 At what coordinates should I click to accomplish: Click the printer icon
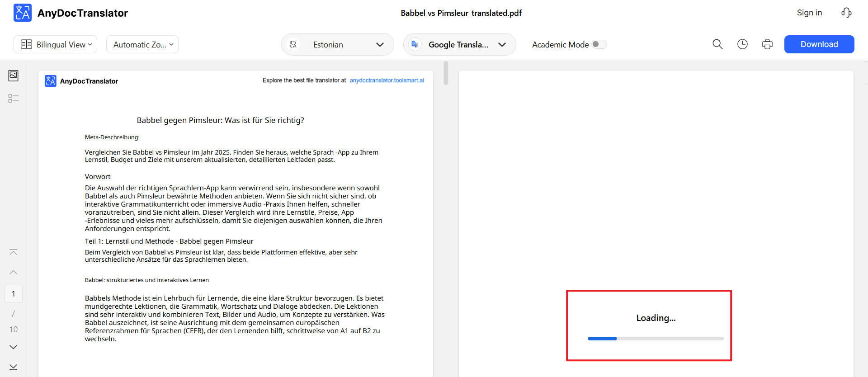point(767,44)
